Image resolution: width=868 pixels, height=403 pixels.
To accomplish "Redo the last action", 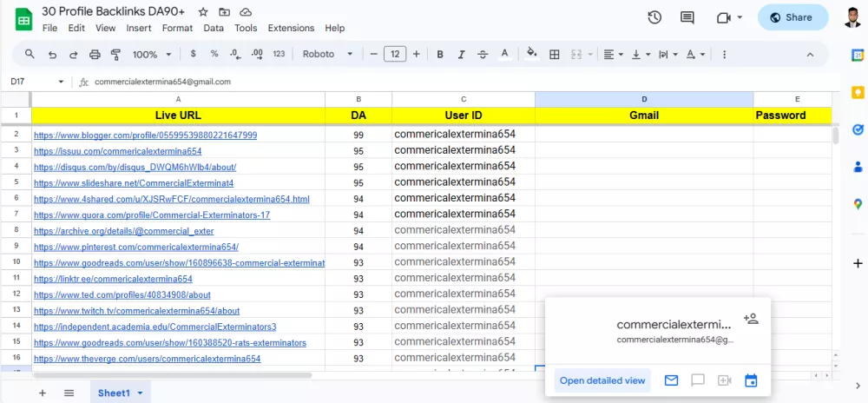I will pos(73,54).
